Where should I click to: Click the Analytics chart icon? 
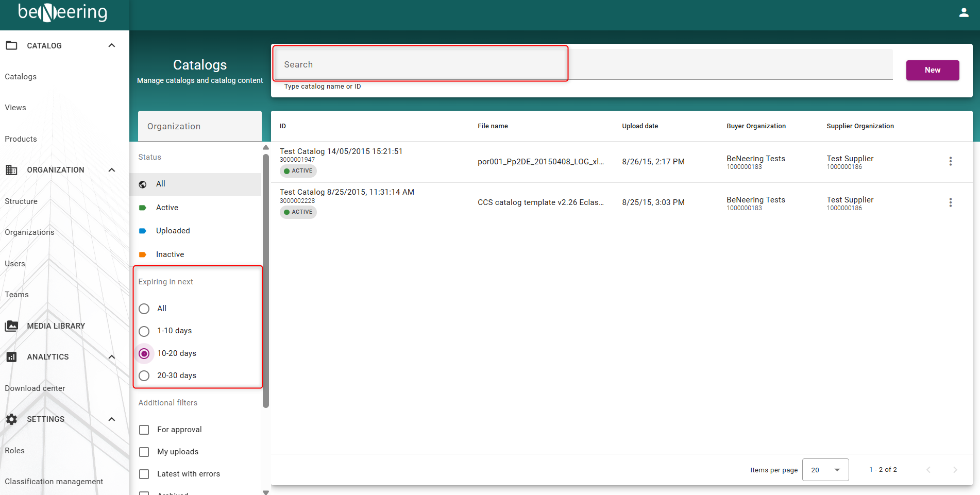tap(11, 357)
